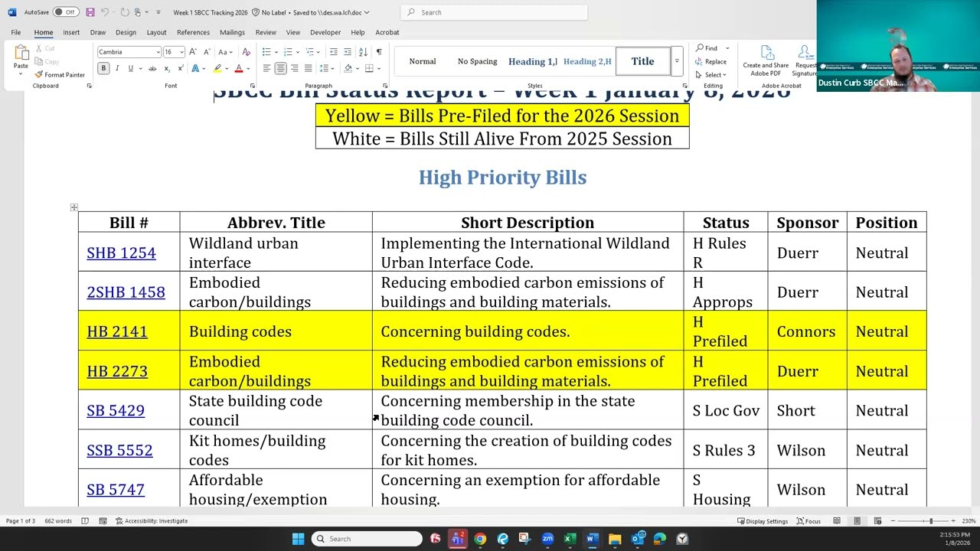
Task: Sort the selection alphabetically
Action: [363, 52]
